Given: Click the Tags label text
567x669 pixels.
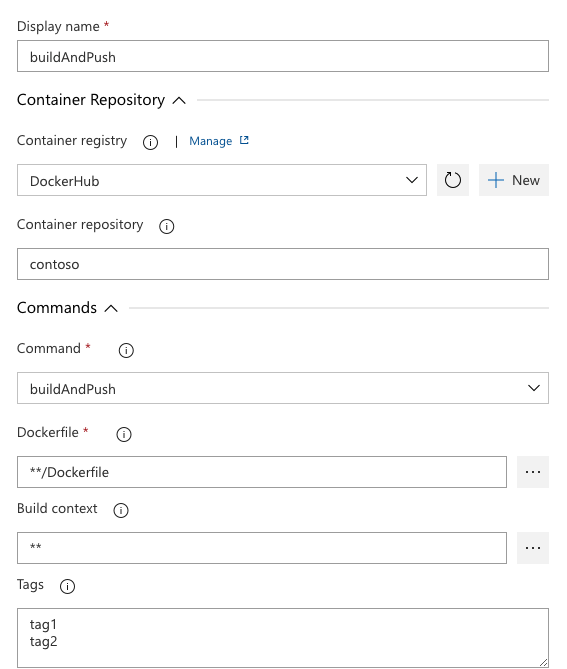Looking at the screenshot, I should [x=30, y=585].
